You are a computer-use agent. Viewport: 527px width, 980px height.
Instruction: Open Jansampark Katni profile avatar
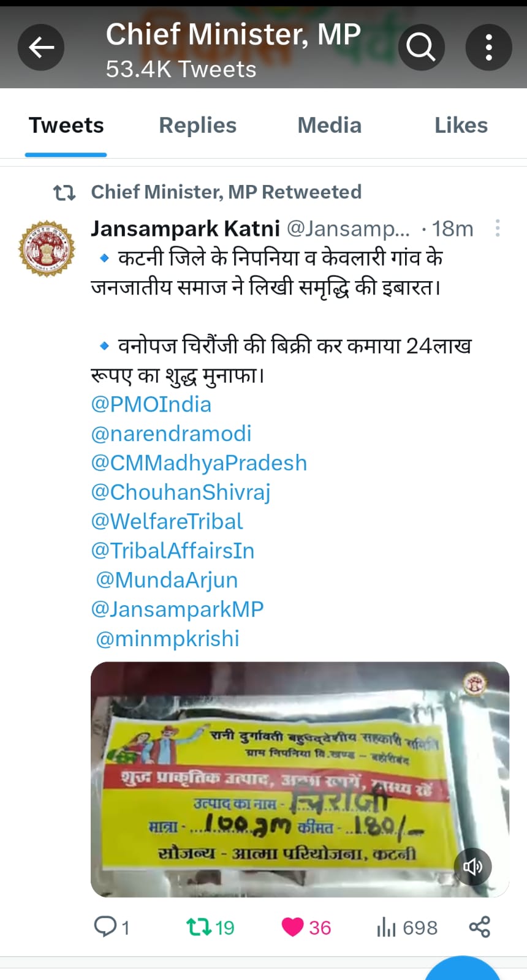pyautogui.click(x=47, y=248)
